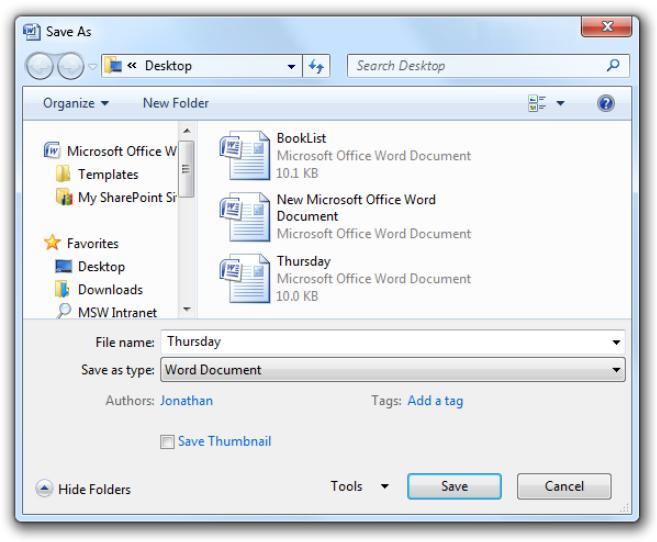Select the New Microsoft Office Word Document icon
The width and height of the screenshot is (657, 542).
(245, 217)
